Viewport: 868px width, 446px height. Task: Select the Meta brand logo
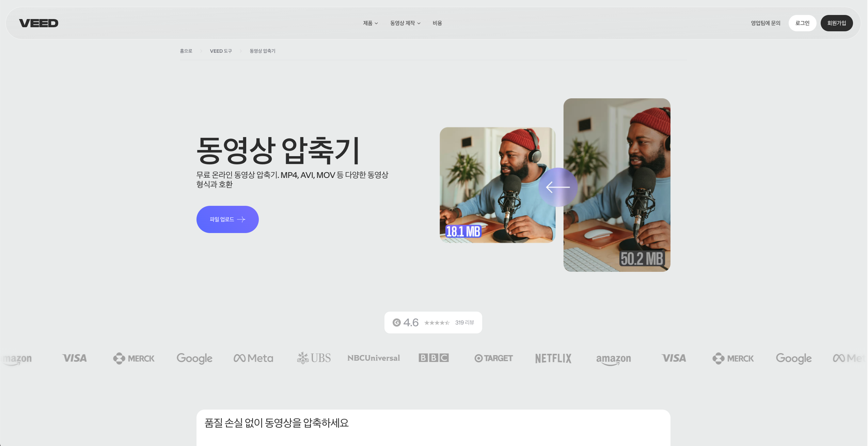(253, 358)
